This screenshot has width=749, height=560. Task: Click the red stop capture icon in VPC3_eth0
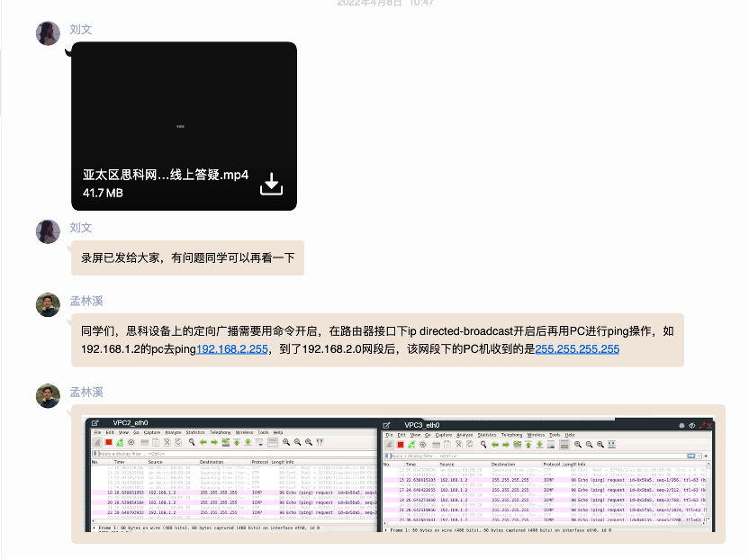tap(400, 444)
